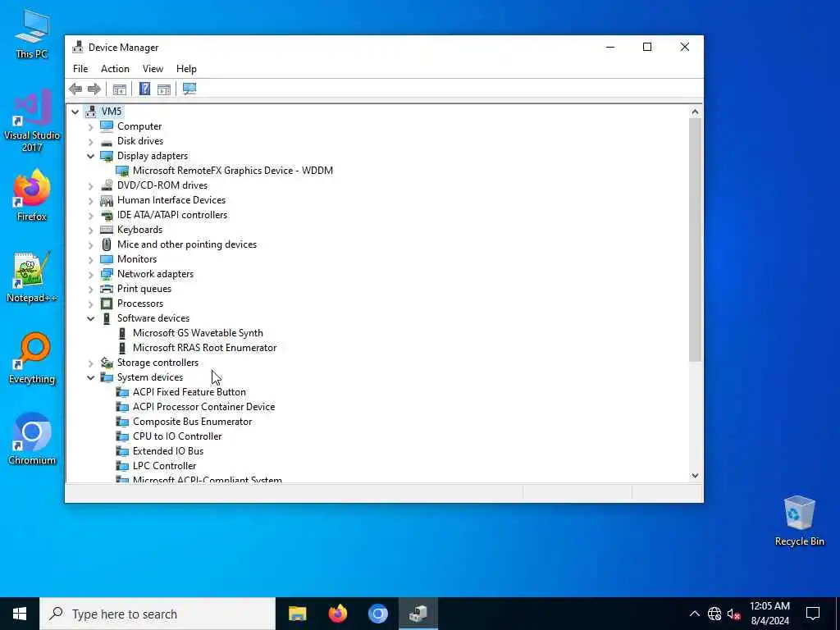Select the Visual Studio 2017 desktop icon
Screen dimensions: 840x630
32,121
